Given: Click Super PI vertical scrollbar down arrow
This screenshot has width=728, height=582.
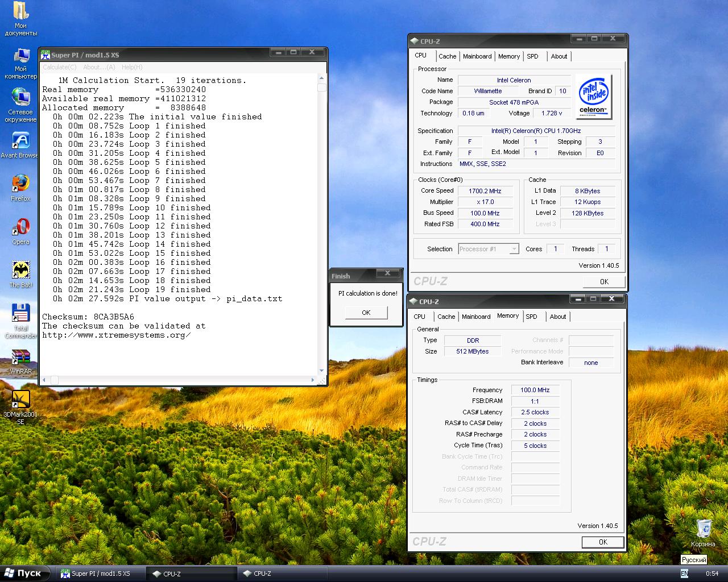Looking at the screenshot, I should 322,371.
